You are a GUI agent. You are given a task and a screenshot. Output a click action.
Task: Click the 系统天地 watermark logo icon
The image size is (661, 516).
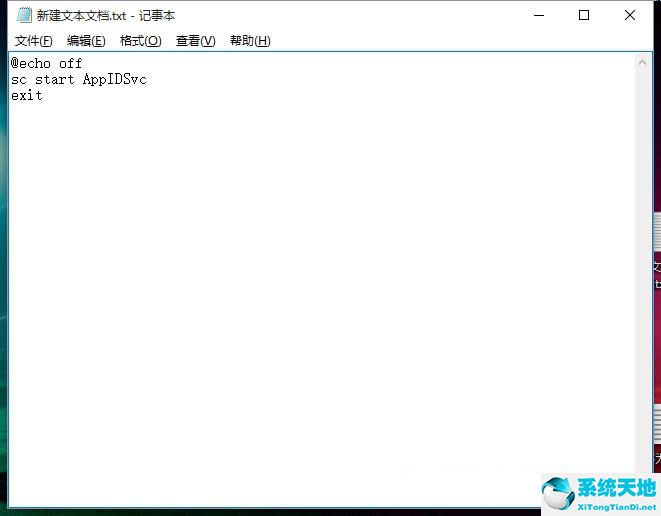pos(559,493)
